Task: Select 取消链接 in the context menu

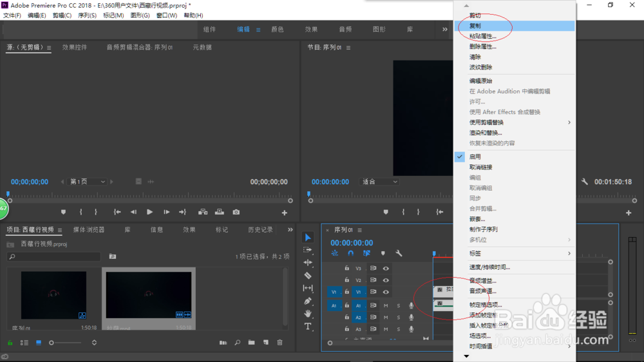Action: pyautogui.click(x=515, y=167)
